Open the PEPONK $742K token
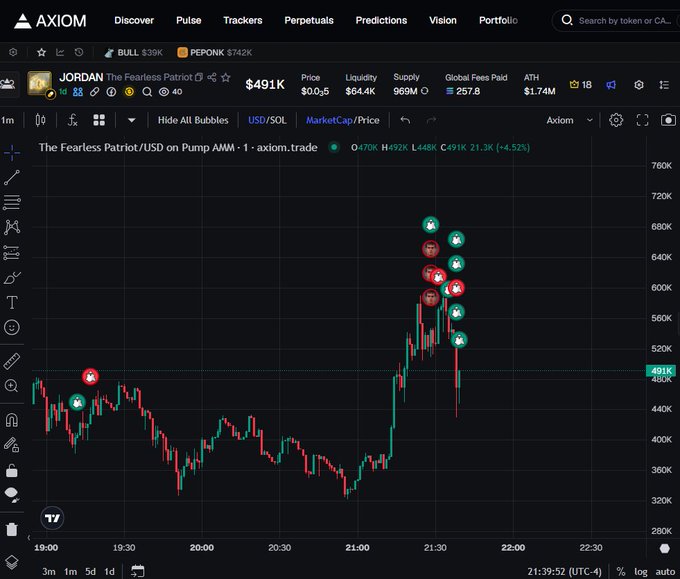The width and height of the screenshot is (680, 579). click(215, 52)
